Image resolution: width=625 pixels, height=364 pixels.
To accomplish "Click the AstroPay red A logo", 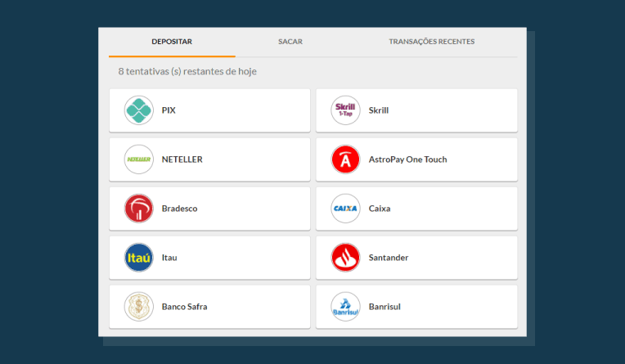I will [x=345, y=160].
